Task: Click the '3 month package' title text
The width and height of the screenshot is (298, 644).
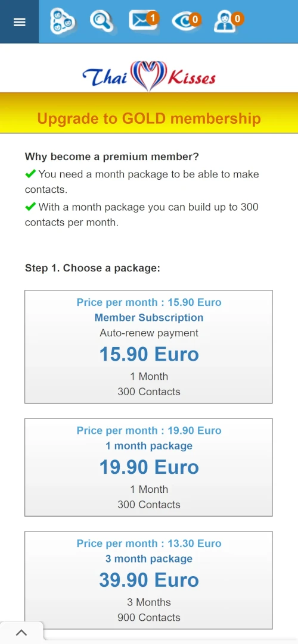Action: click(149, 559)
